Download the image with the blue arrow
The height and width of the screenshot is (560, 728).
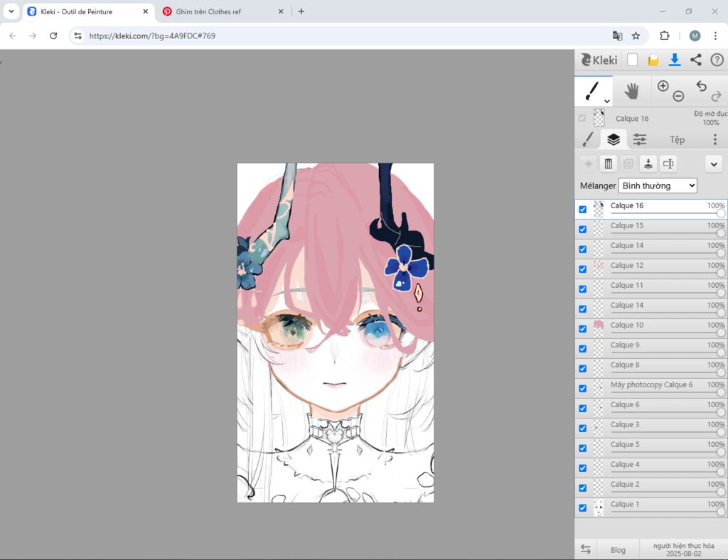[675, 60]
